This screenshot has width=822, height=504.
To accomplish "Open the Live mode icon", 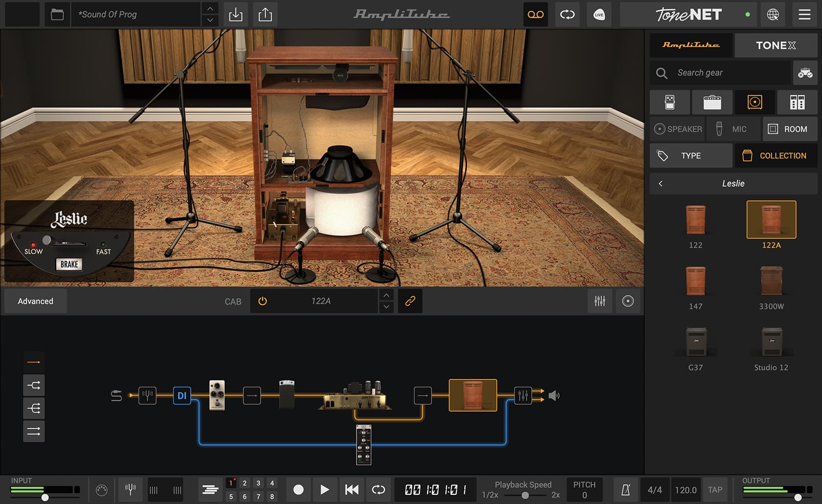I will coord(599,15).
